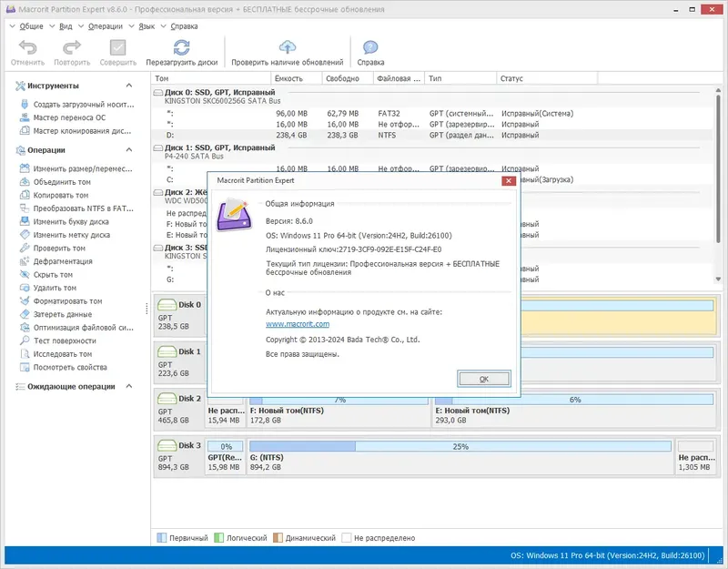Choose Затереть данные operation
The height and width of the screenshot is (569, 728).
pyautogui.click(x=56, y=314)
